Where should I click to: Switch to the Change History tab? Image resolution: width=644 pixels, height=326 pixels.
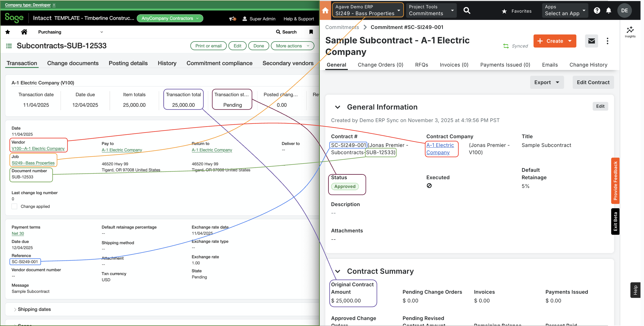pyautogui.click(x=588, y=65)
